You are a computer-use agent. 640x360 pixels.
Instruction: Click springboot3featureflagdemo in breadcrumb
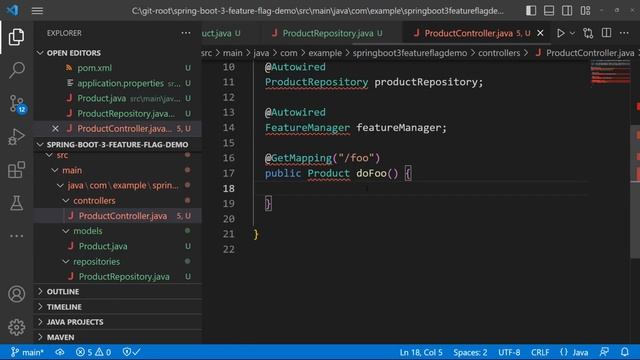pyautogui.click(x=410, y=53)
